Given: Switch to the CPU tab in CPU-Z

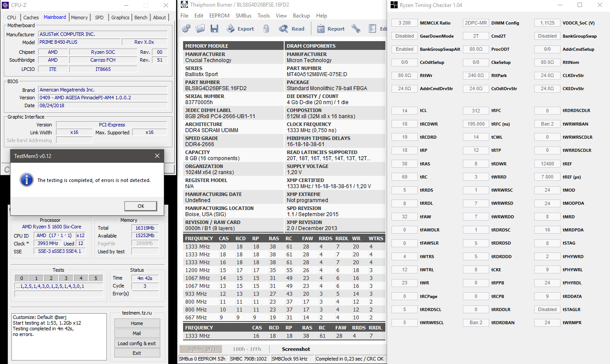Looking at the screenshot, I should coord(12,17).
